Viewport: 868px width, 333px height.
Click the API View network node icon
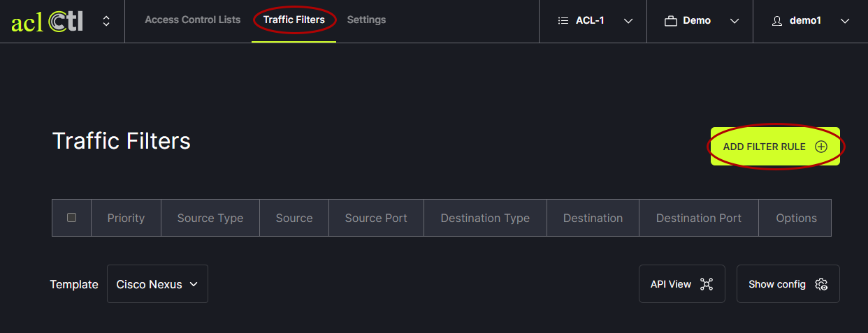(707, 284)
